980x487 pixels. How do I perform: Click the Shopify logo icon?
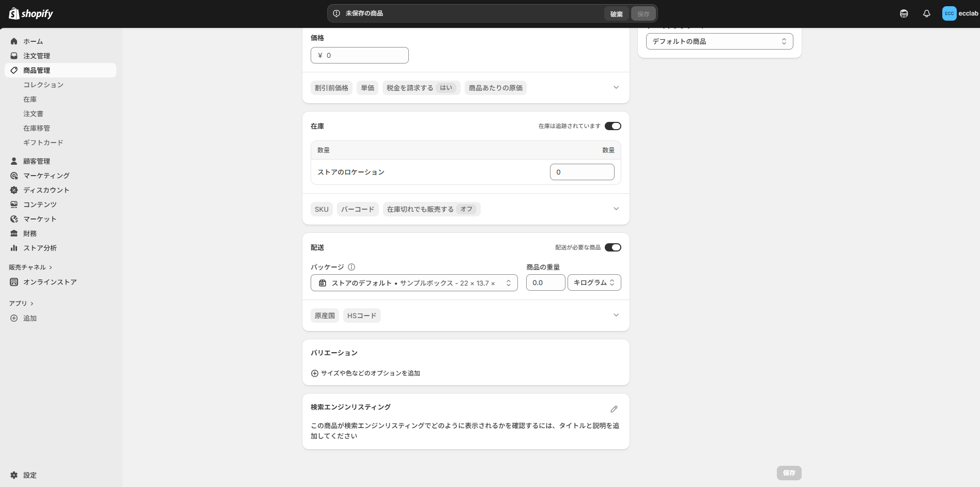(x=14, y=13)
